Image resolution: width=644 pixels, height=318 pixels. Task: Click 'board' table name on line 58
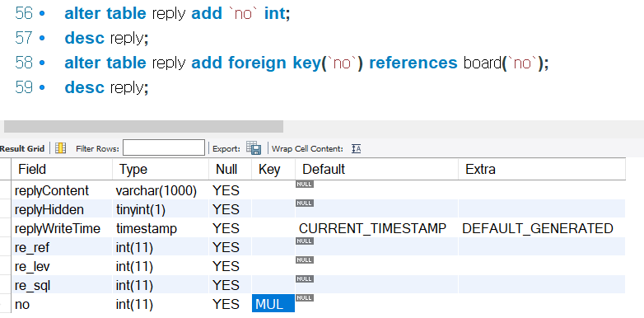click(x=483, y=63)
